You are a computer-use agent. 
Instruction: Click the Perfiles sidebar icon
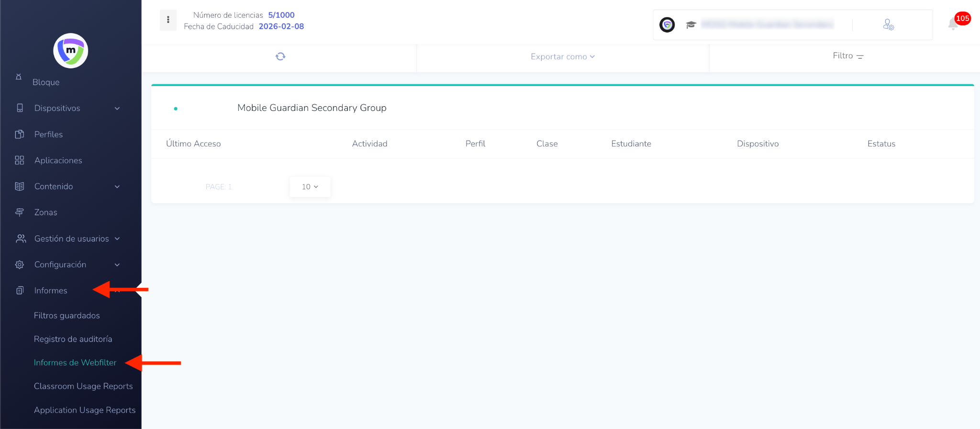(20, 134)
